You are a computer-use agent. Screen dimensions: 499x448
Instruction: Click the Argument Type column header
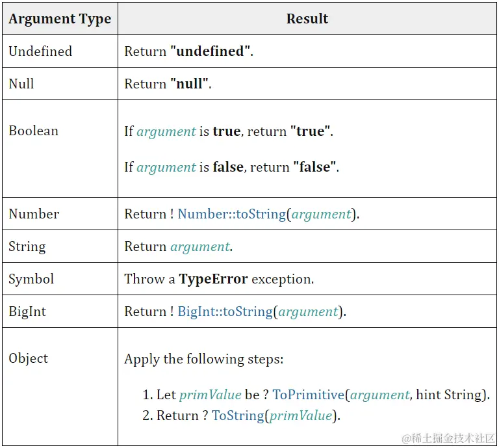pyautogui.click(x=60, y=19)
